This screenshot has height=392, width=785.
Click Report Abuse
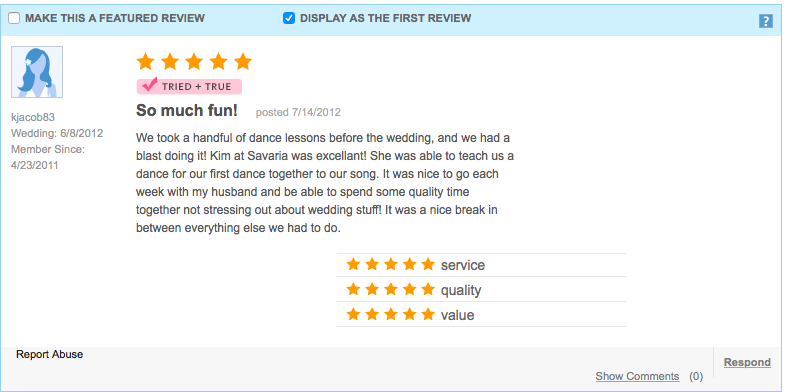tap(50, 354)
